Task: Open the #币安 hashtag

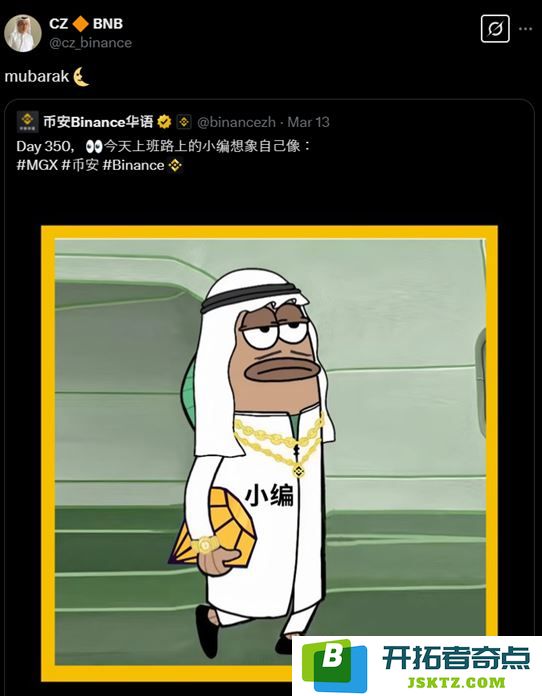Action: click(x=80, y=165)
